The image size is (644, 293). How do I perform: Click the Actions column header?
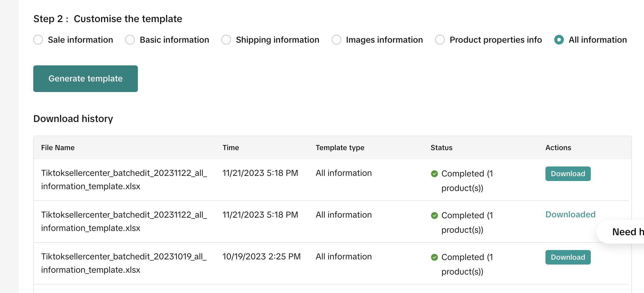coord(558,148)
